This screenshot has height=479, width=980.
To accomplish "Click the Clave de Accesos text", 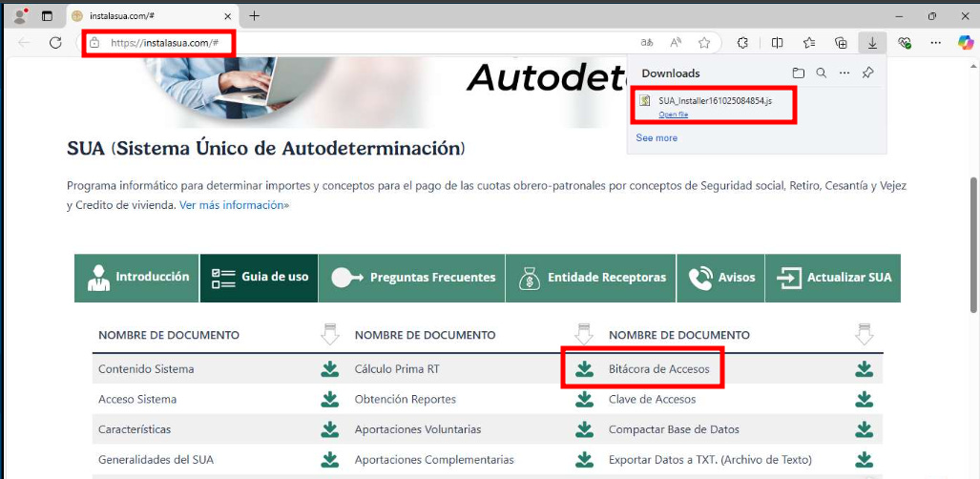I will tap(653, 399).
